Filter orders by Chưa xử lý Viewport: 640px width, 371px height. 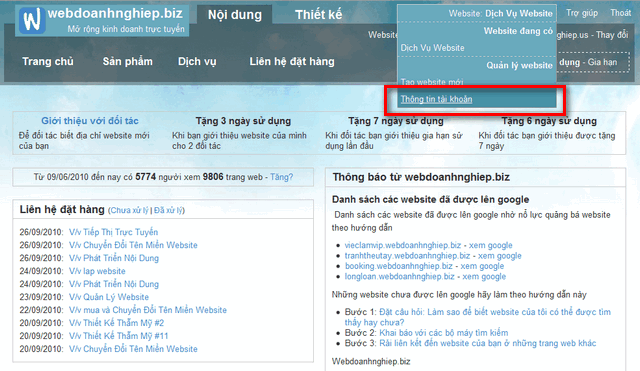129,210
